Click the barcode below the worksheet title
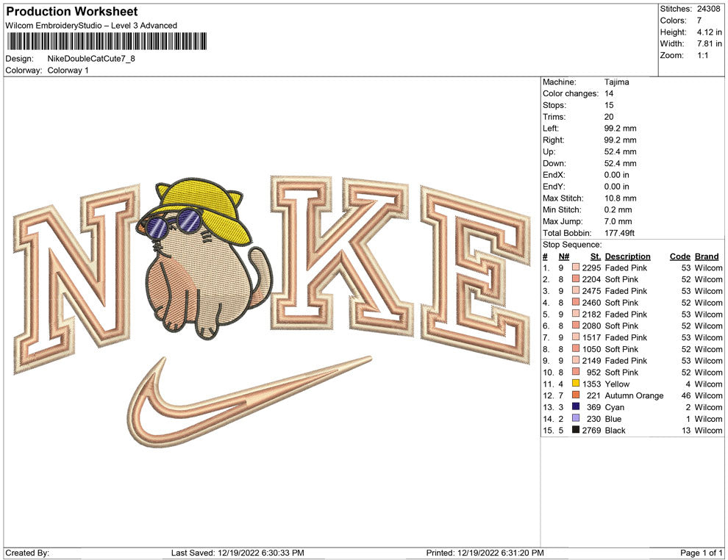This screenshot has height=560, width=728. 107,41
